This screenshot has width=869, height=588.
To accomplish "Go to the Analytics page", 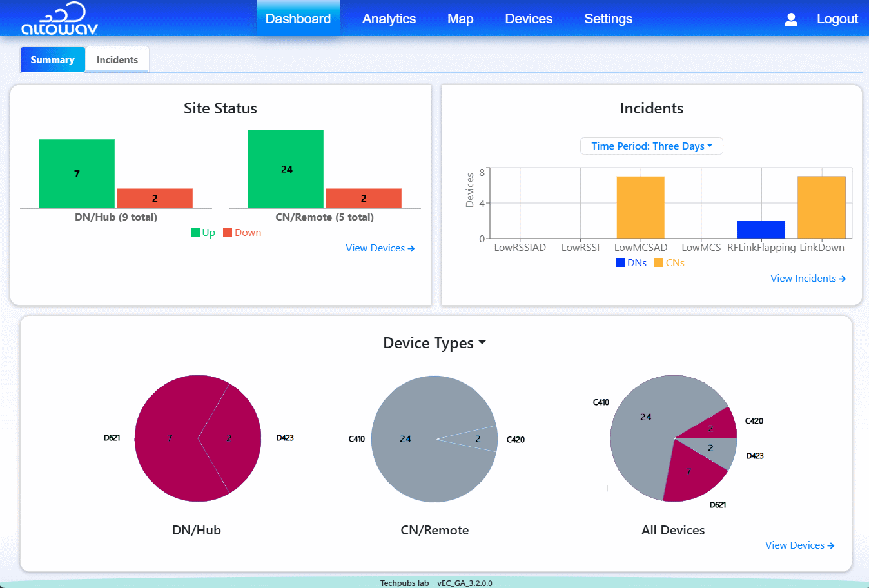I will (389, 19).
